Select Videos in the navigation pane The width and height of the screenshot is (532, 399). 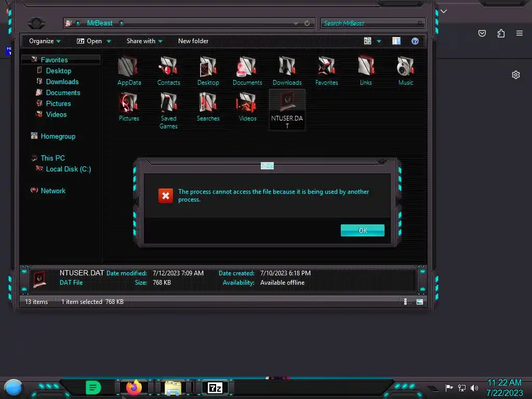click(x=56, y=114)
